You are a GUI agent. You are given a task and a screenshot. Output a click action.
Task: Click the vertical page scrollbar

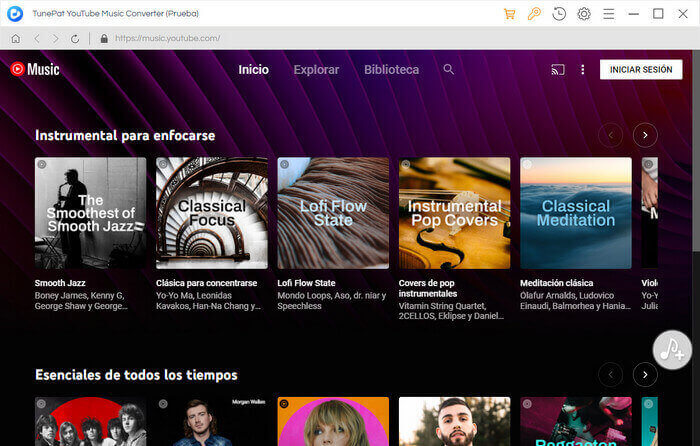[696, 151]
